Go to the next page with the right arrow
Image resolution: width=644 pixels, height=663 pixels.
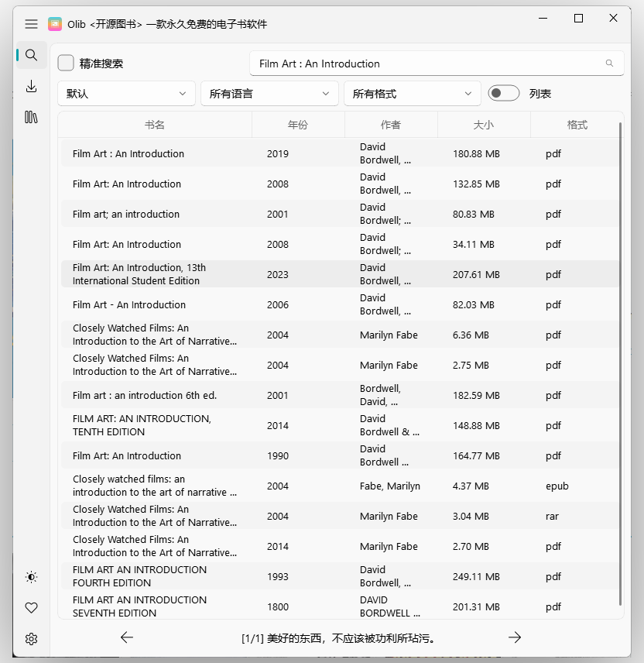coord(515,637)
